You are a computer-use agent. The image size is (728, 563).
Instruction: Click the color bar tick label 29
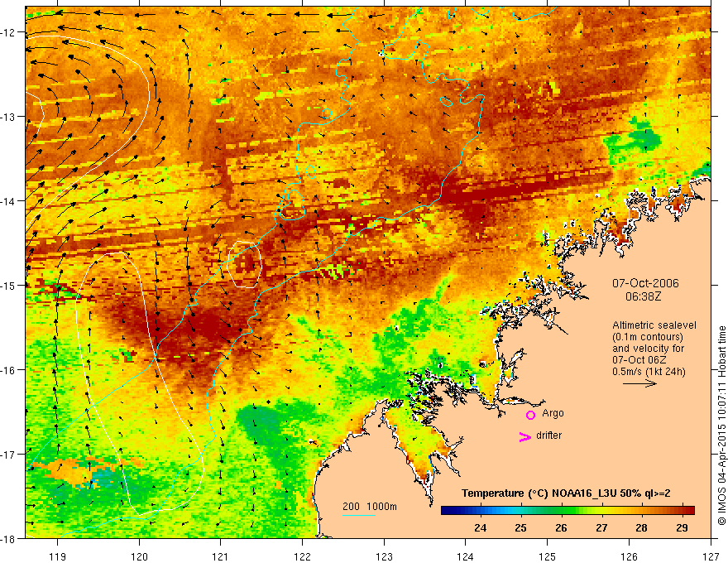click(682, 527)
